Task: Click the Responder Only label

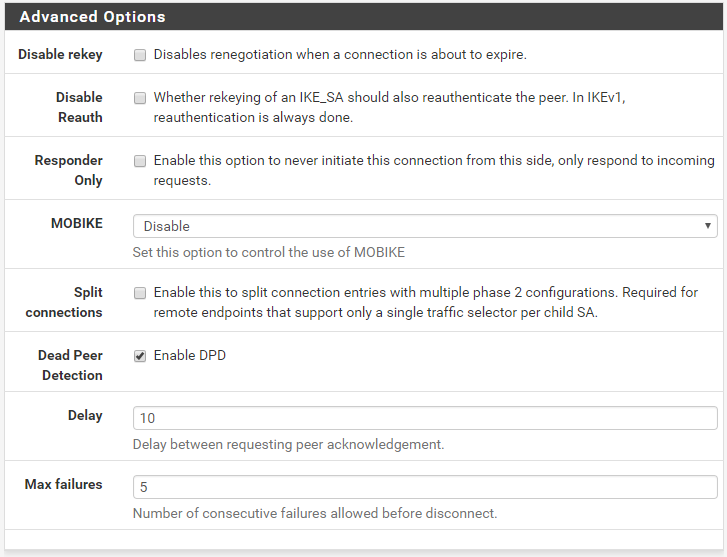Action: [x=69, y=170]
